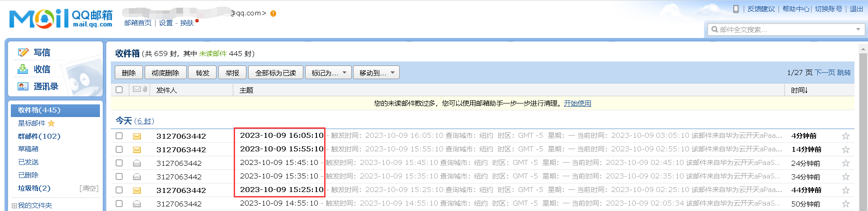
Task: Click the scrollbar up arrow
Action: 863,49
